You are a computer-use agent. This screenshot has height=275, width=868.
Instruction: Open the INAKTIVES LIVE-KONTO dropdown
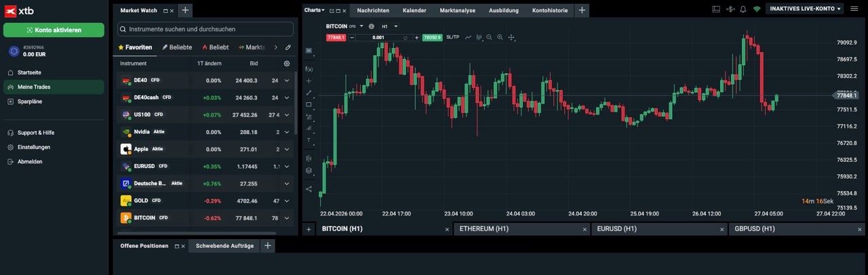(x=806, y=9)
